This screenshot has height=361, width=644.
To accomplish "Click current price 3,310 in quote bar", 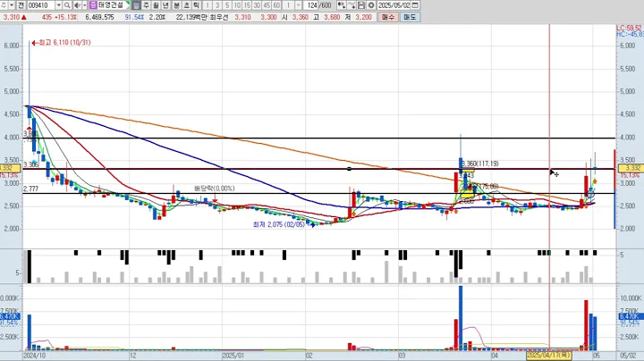I will tap(12, 17).
